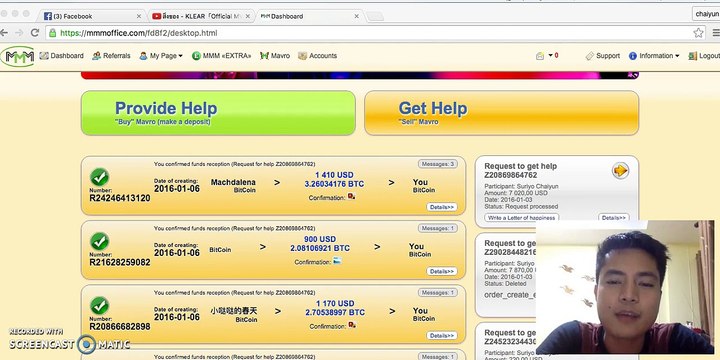Click the Accounts menu icon
Screen dimensions: 720x360
pos(302,56)
